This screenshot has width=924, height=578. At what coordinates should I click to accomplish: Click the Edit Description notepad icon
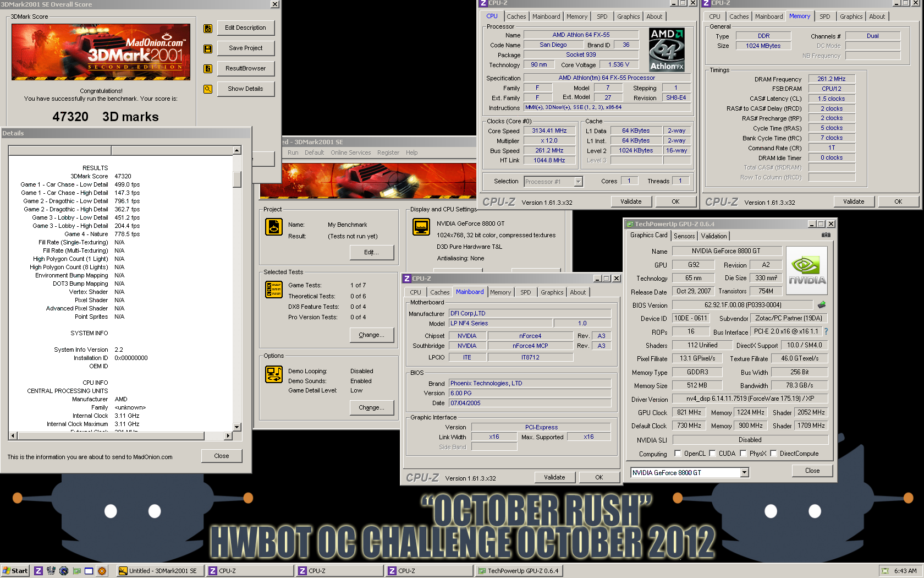pos(208,29)
